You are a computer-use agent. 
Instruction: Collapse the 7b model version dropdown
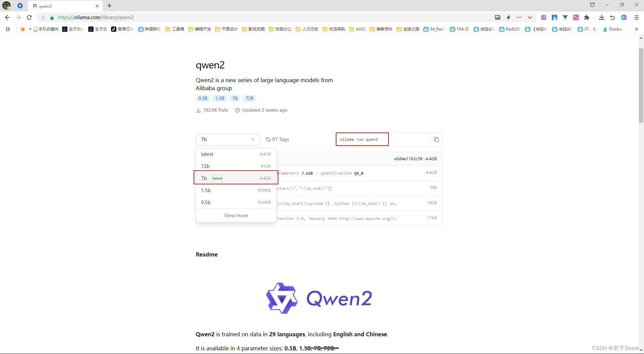pos(228,139)
